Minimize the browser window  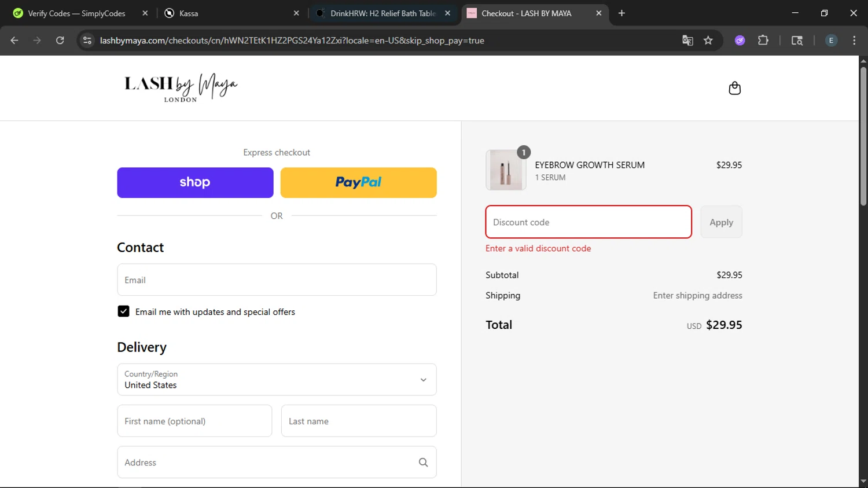pyautogui.click(x=795, y=13)
